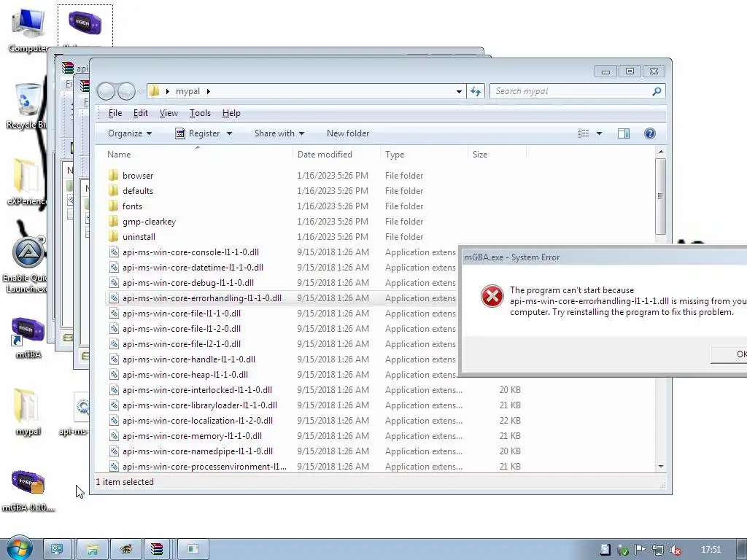Viewport: 747px width, 560px height.
Task: Open the Computer desktop icon
Action: click(x=28, y=28)
